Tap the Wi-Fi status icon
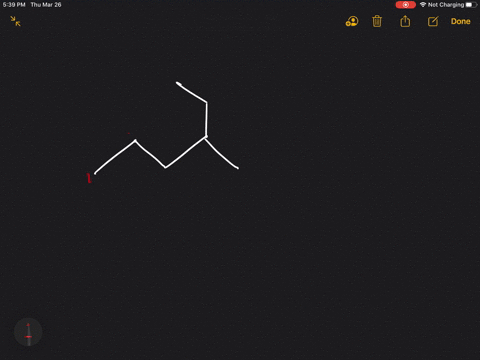480x360 pixels. tap(423, 5)
